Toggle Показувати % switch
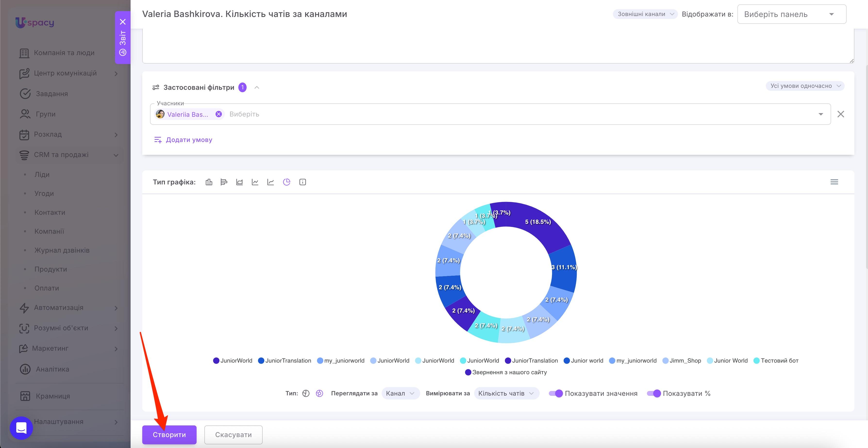Viewport: 868px width, 448px height. coord(654,393)
